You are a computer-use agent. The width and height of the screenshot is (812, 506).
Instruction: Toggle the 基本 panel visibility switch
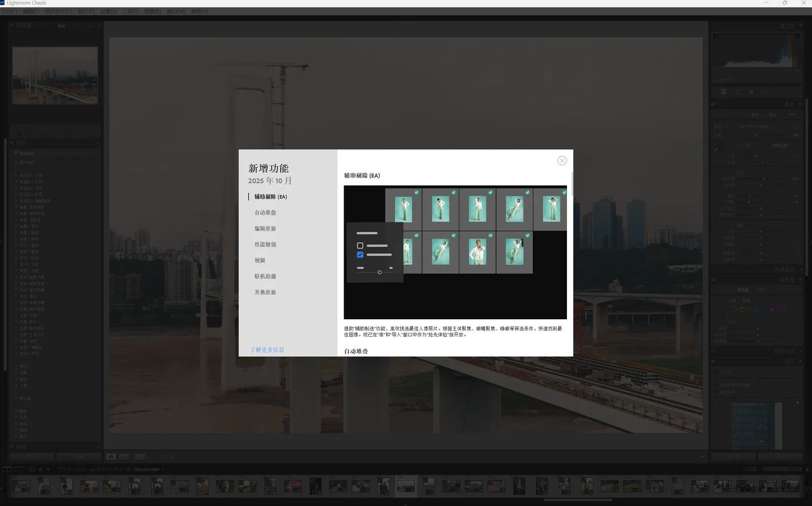coord(713,104)
